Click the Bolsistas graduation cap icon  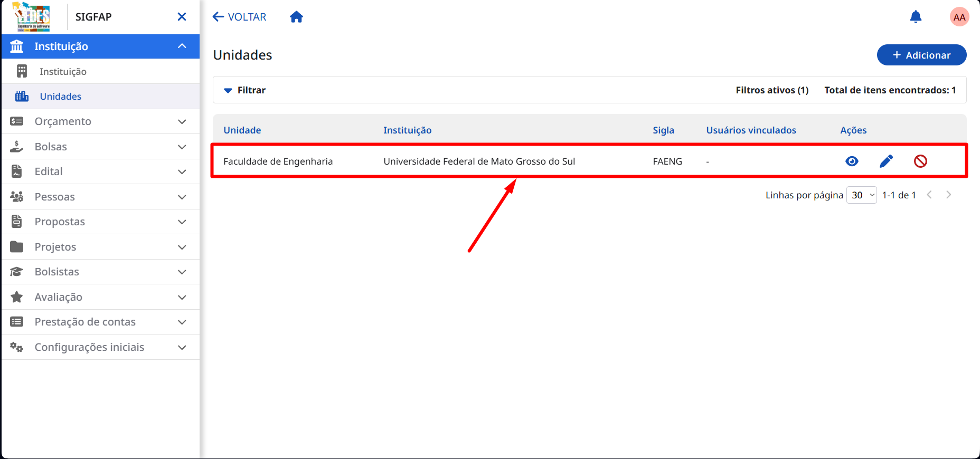[17, 272]
